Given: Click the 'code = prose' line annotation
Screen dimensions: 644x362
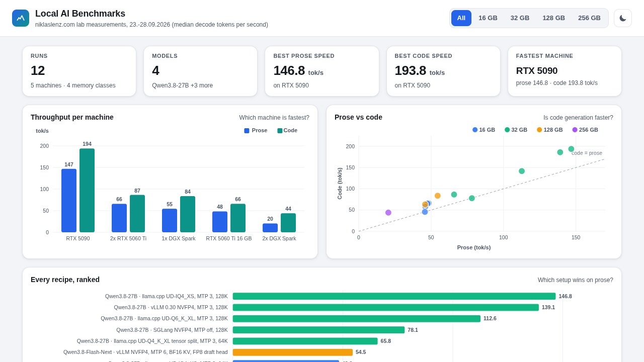Looking at the screenshot, I should pyautogui.click(x=587, y=153).
